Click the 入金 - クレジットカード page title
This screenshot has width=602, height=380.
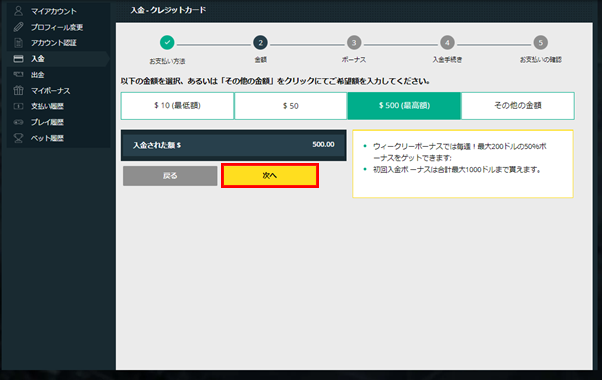(x=168, y=10)
